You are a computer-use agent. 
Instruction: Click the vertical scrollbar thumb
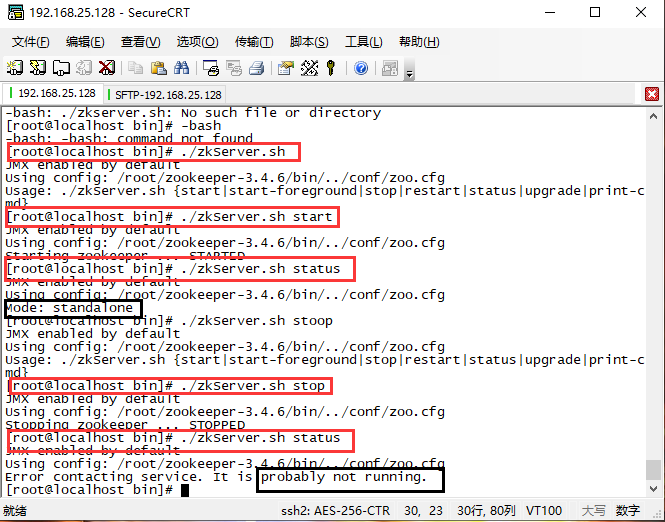653,470
